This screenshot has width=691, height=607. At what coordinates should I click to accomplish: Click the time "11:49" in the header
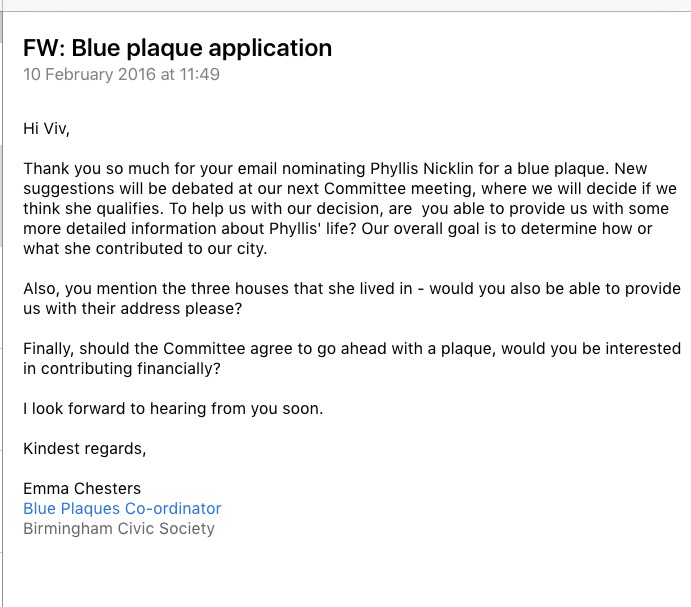[199, 74]
